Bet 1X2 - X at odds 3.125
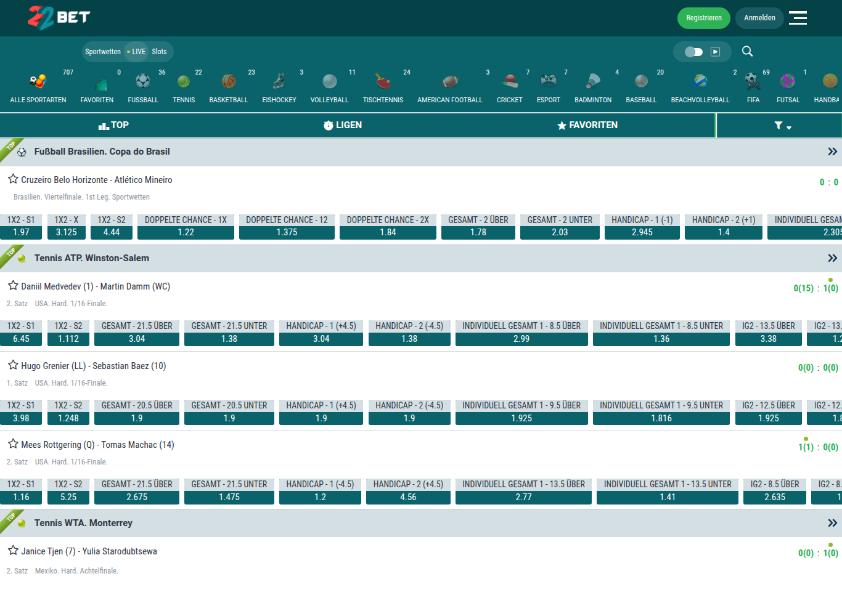This screenshot has width=842, height=616. coord(67,232)
